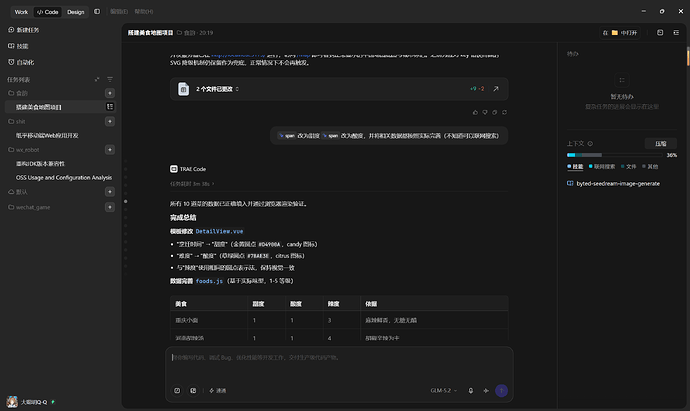The height and width of the screenshot is (411, 690).
Task: Open the byted-seedream-image-generate skill entry
Action: click(613, 183)
